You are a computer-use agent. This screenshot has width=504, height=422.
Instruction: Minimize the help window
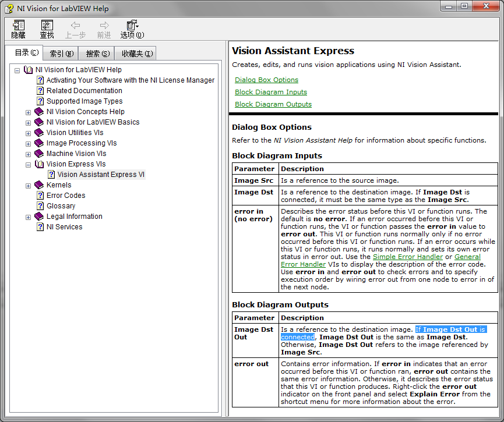pyautogui.click(x=449, y=6)
